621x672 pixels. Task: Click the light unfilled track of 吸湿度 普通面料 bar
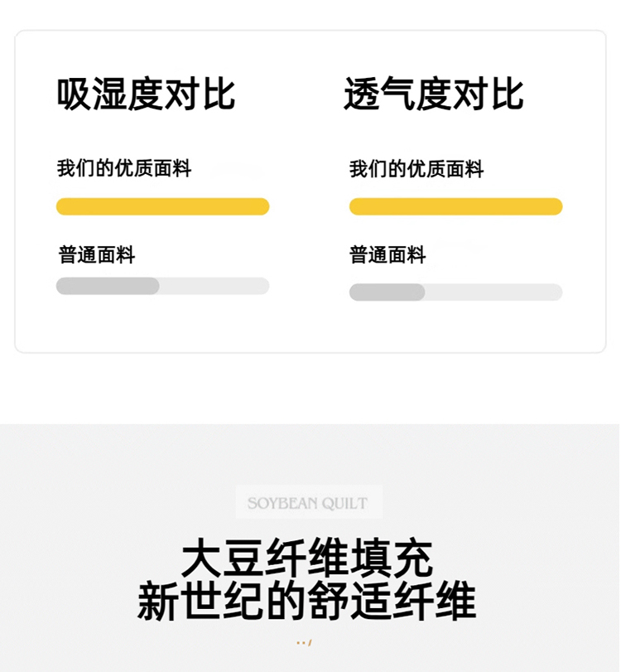tap(214, 286)
